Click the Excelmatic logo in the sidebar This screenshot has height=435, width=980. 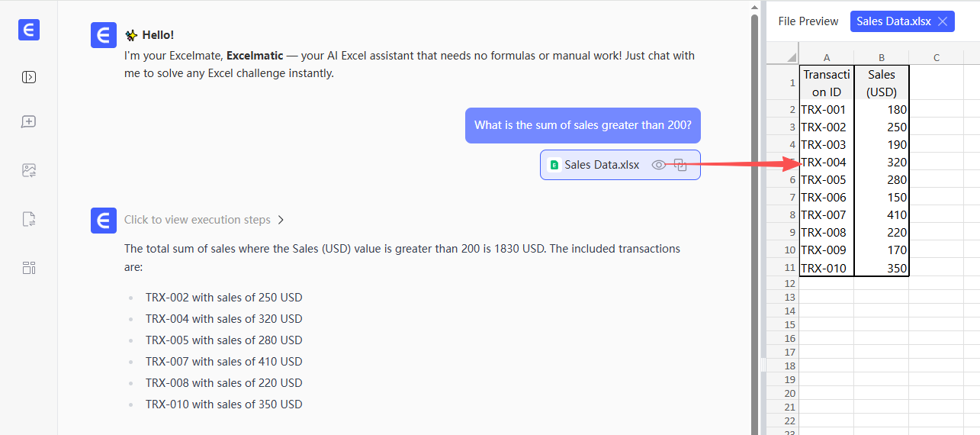[x=29, y=30]
